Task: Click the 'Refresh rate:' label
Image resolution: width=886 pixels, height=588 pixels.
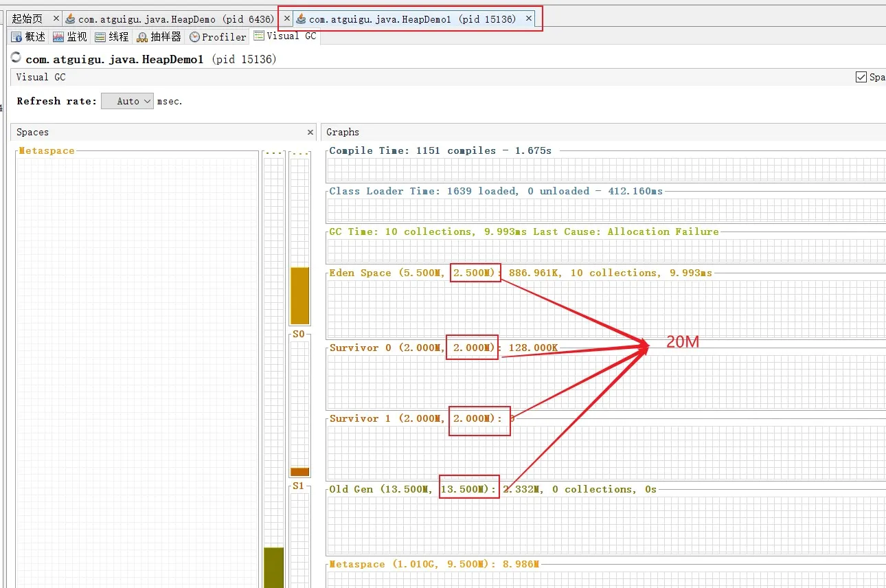Action: pos(57,101)
